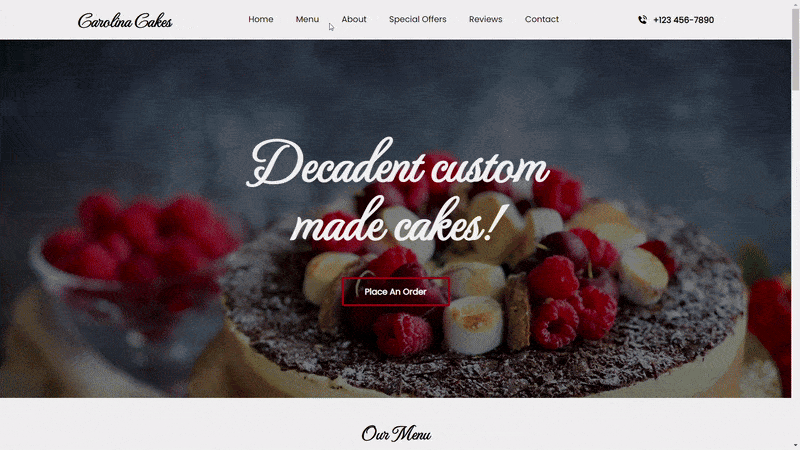
Task: Click the 'Our Menu' section heading
Action: coord(396,434)
